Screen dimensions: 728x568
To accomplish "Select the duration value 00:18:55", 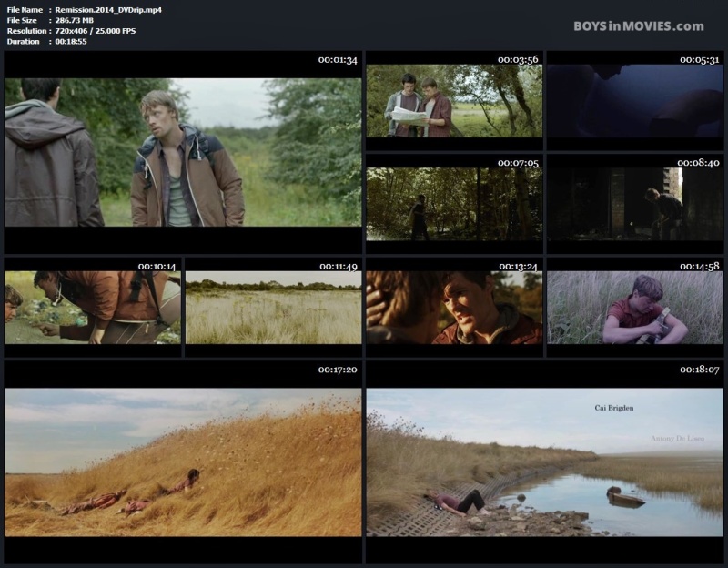I will pos(71,41).
